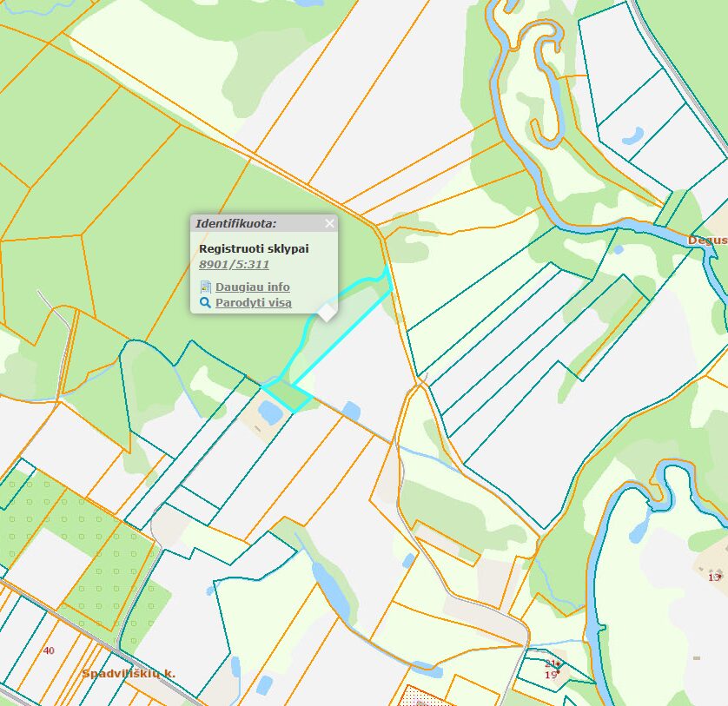The width and height of the screenshot is (728, 706).
Task: Open the Parodyti visą link
Action: pos(255,301)
